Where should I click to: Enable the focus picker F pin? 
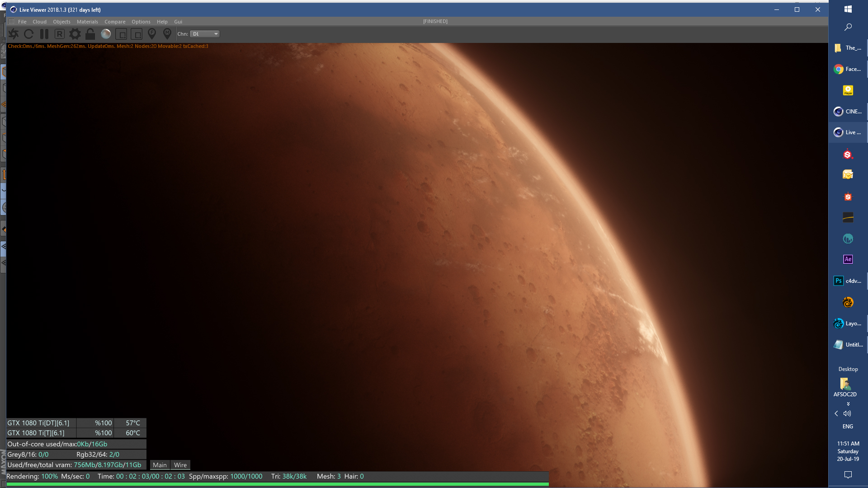[x=152, y=33]
